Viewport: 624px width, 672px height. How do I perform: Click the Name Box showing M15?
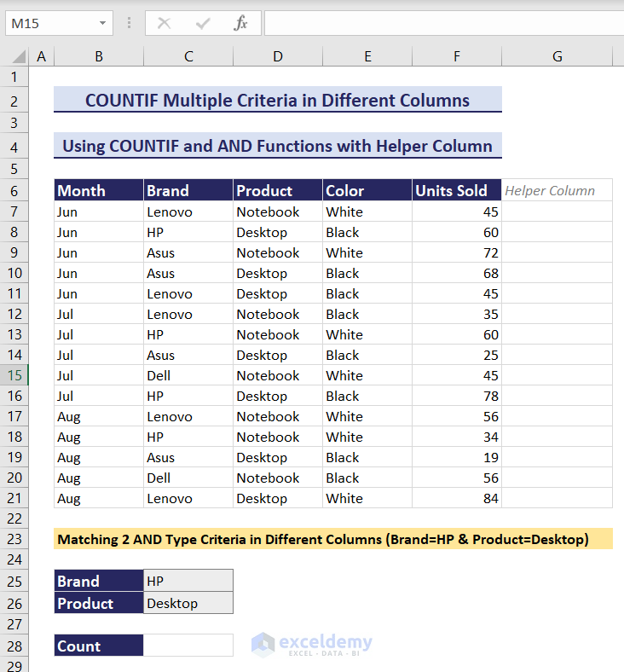pyautogui.click(x=59, y=23)
